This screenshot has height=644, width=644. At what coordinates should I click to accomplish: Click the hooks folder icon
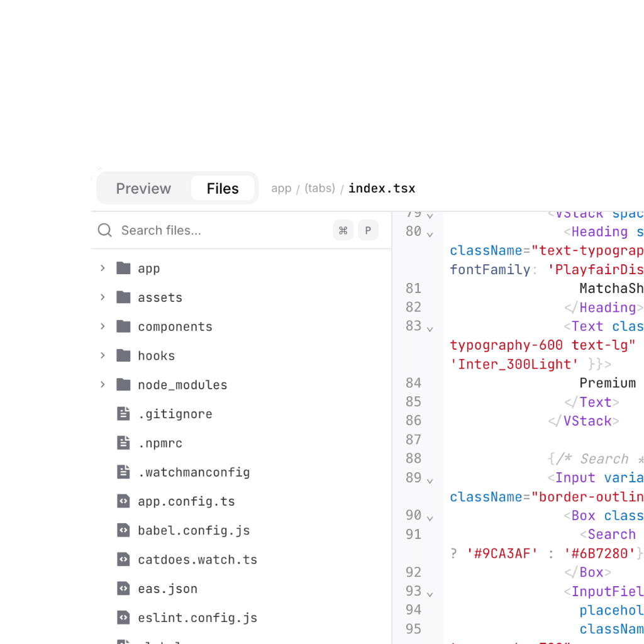123,356
